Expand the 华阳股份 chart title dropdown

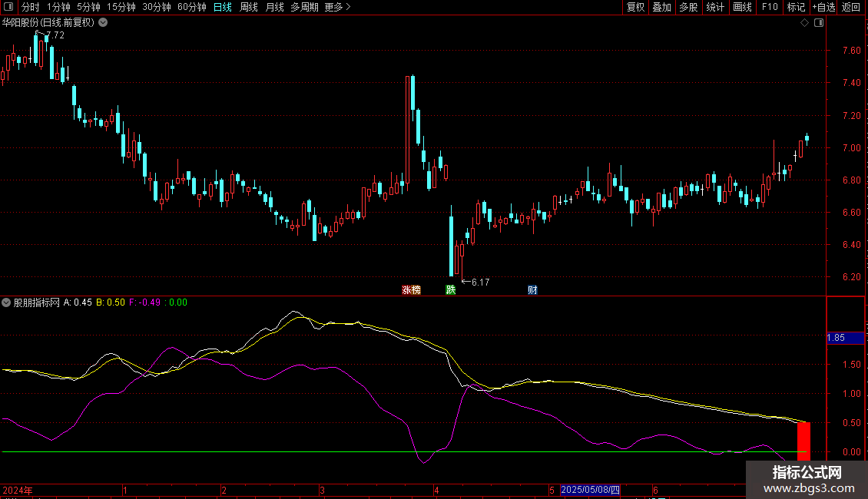[103, 23]
